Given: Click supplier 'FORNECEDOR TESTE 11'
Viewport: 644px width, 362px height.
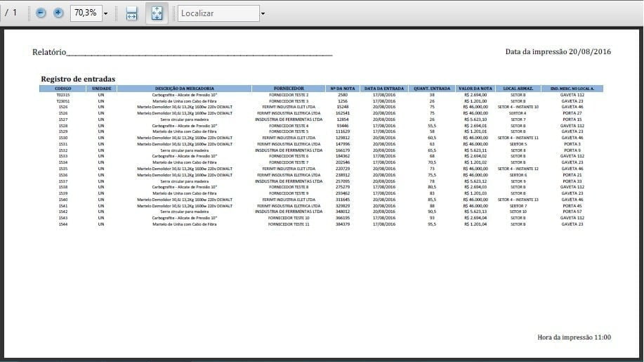Looking at the screenshot, I should (289, 224).
